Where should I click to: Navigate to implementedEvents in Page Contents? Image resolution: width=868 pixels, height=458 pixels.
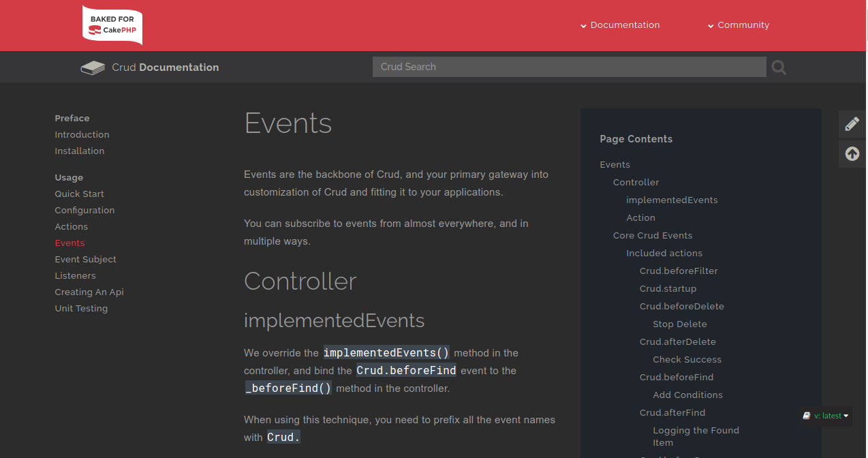click(672, 200)
